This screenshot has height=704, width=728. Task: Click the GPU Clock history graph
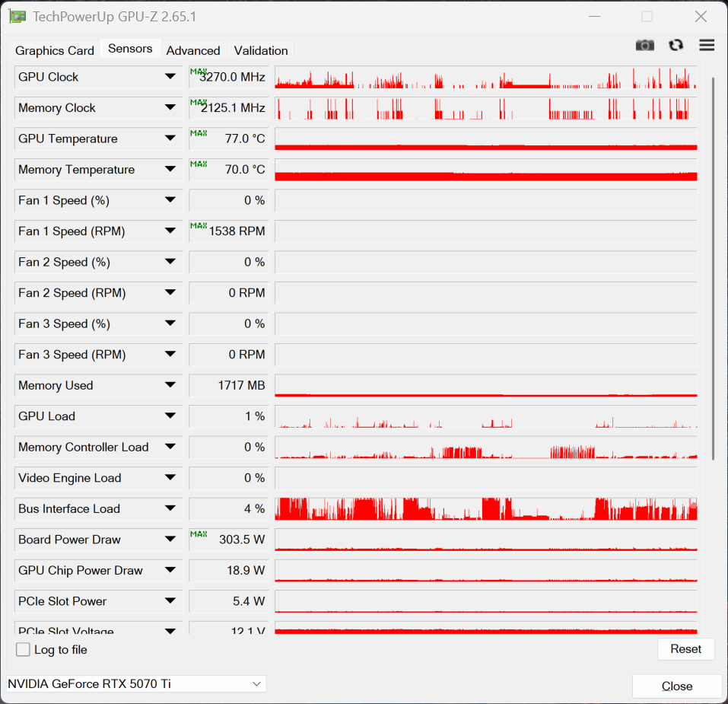pos(485,77)
